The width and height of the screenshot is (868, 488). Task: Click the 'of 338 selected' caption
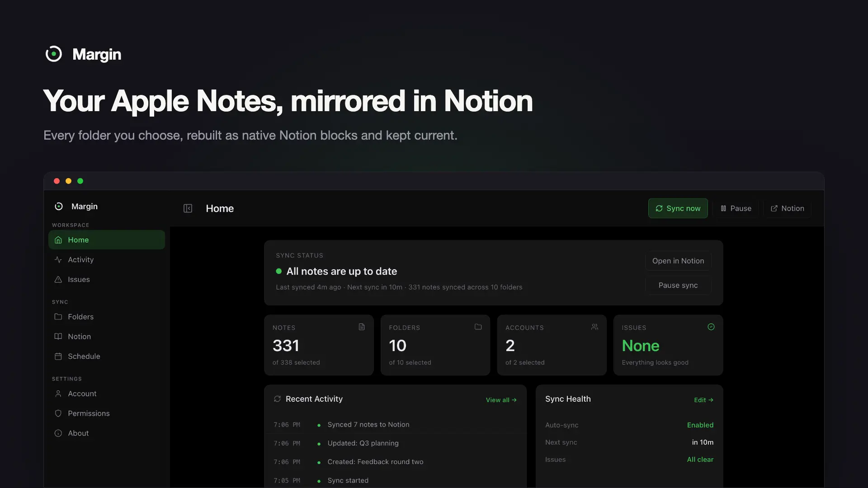coord(296,362)
